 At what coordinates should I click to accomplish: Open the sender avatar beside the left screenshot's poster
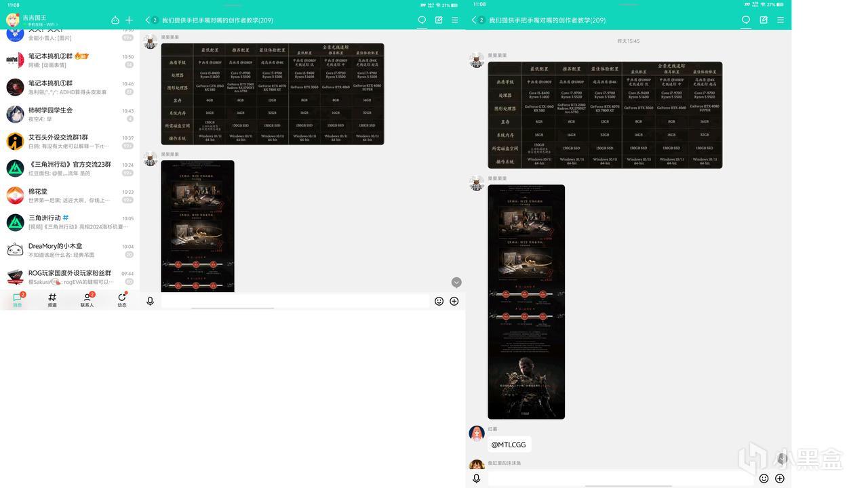[151, 159]
